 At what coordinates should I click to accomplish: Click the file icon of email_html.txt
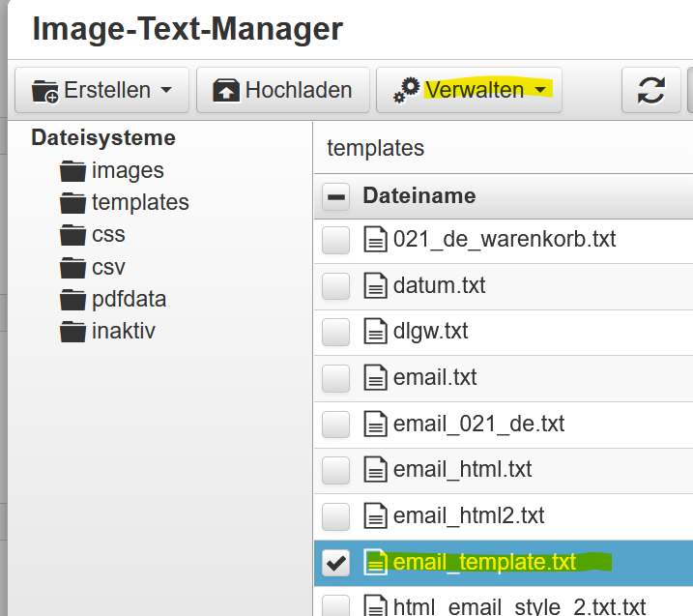click(374, 470)
